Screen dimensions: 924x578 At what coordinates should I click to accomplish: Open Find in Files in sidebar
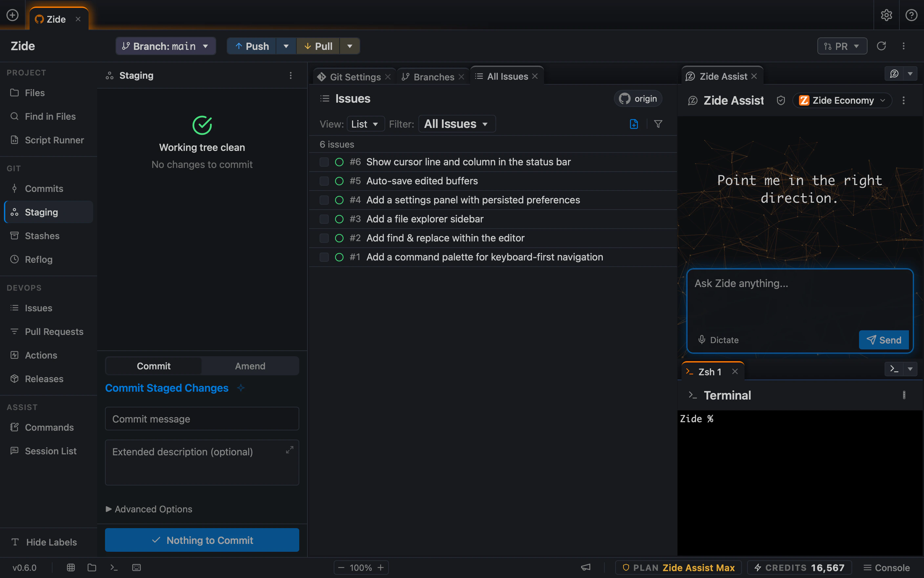(x=49, y=116)
